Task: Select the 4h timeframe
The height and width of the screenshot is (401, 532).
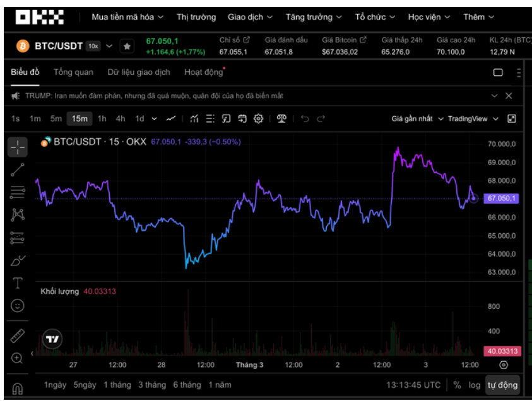Action: click(x=121, y=119)
